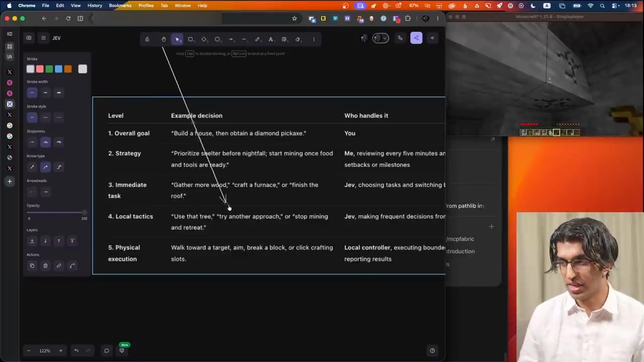644x362 pixels.
Task: Select the Arrow drawing tool
Action: point(230,39)
